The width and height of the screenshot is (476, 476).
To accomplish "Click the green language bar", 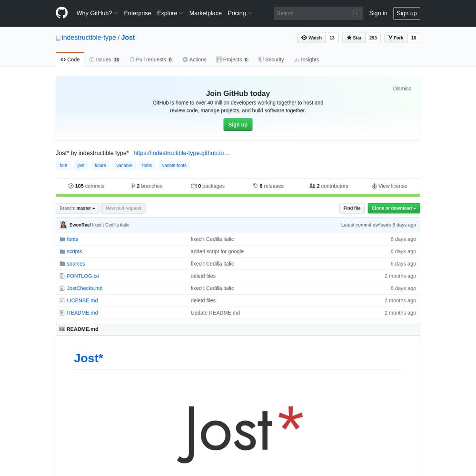I will click(238, 196).
